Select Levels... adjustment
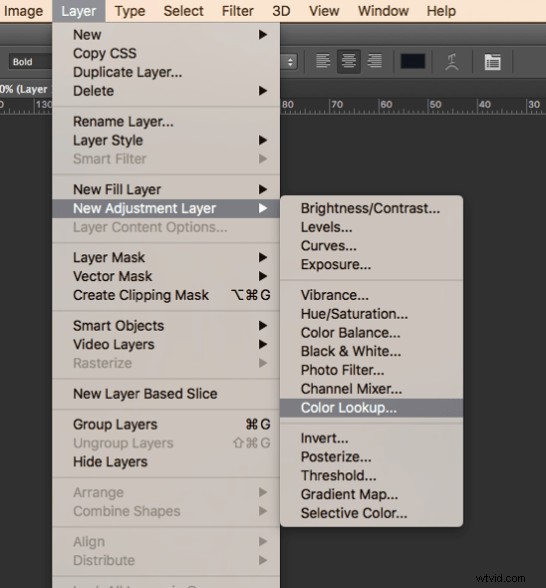This screenshot has width=546, height=588. tap(372, 227)
